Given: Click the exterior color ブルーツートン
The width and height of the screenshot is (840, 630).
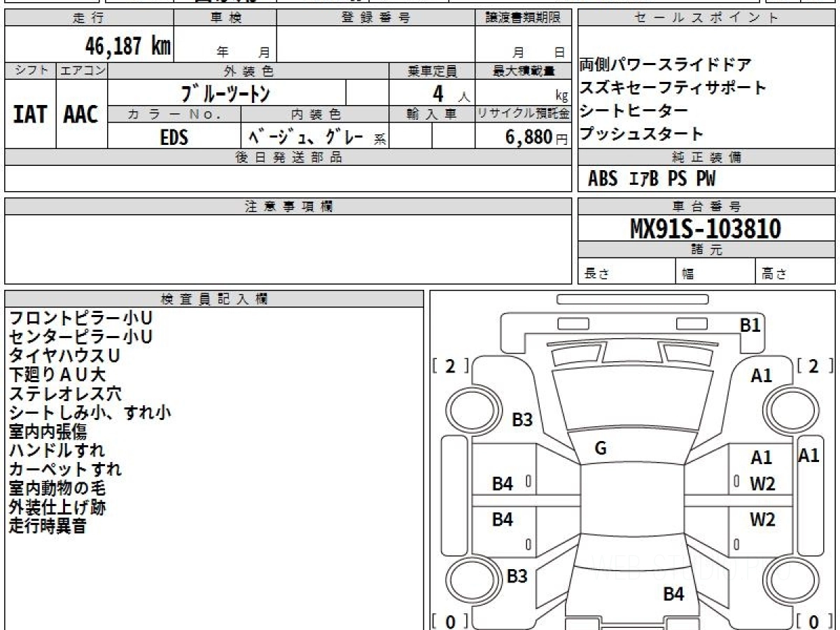Looking at the screenshot, I should click(x=225, y=93).
